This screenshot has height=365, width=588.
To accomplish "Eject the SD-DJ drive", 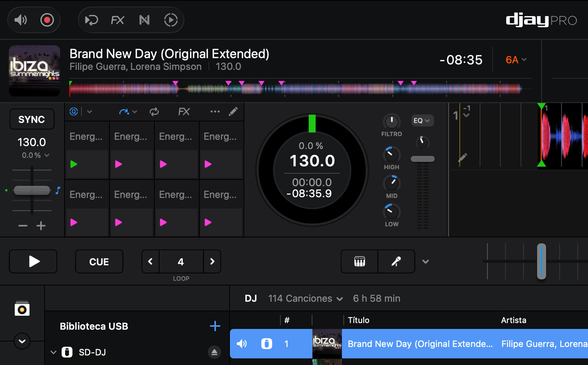I will [x=214, y=352].
